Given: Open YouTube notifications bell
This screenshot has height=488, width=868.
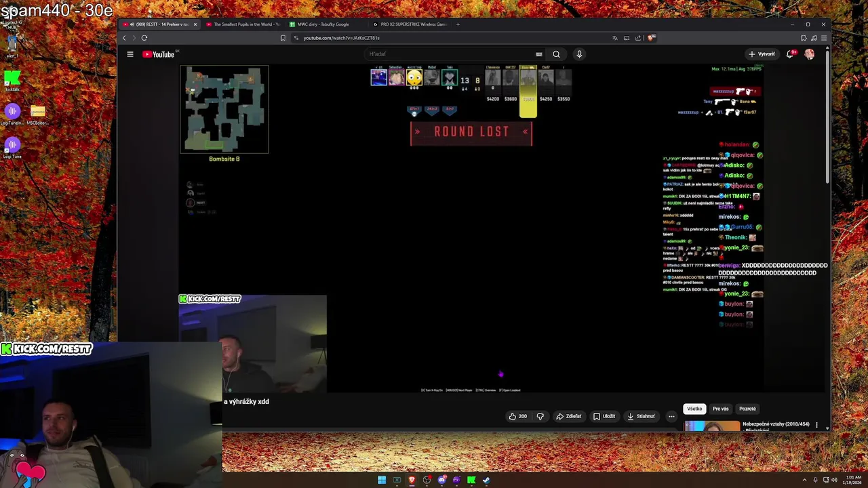Looking at the screenshot, I should point(790,54).
